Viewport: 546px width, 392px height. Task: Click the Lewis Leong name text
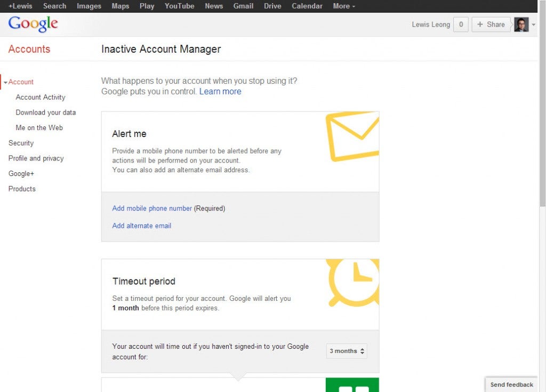point(431,25)
